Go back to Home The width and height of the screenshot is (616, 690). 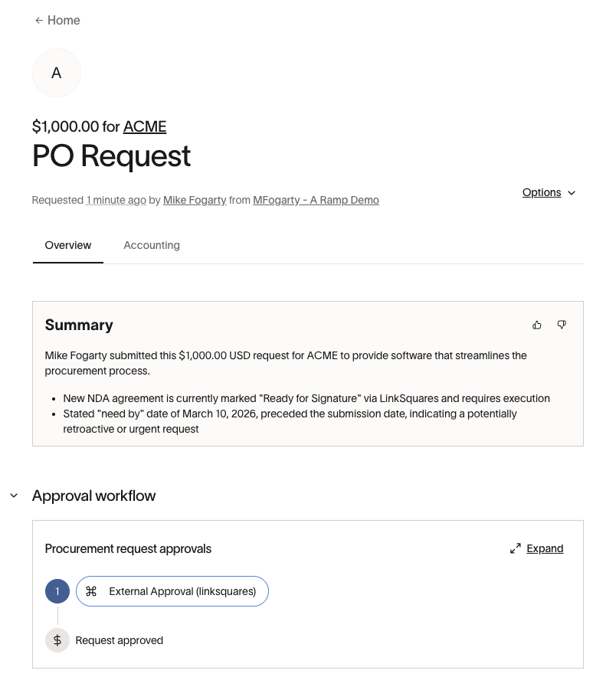pos(64,21)
